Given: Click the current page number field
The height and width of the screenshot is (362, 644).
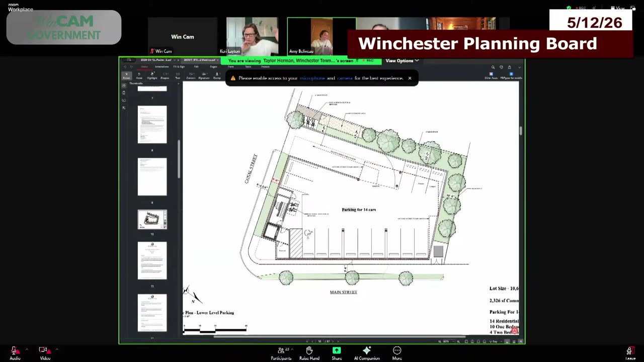Looking at the screenshot, I should pyautogui.click(x=319, y=341).
